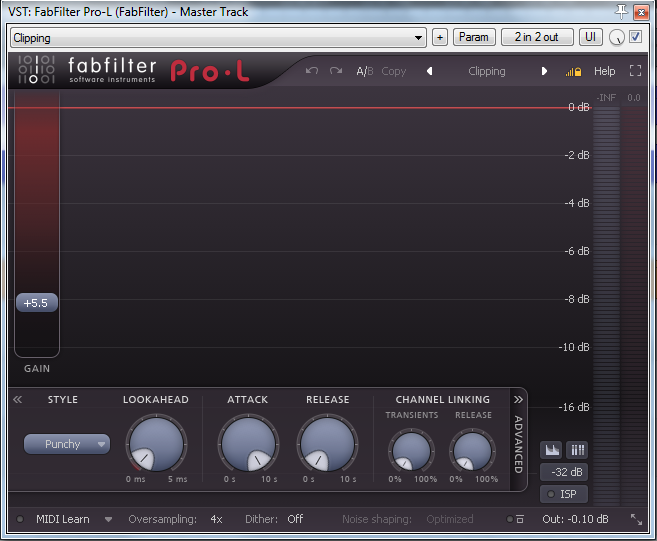657x541 pixels.
Task: Click the plus button beside preset dropdown
Action: pos(440,37)
